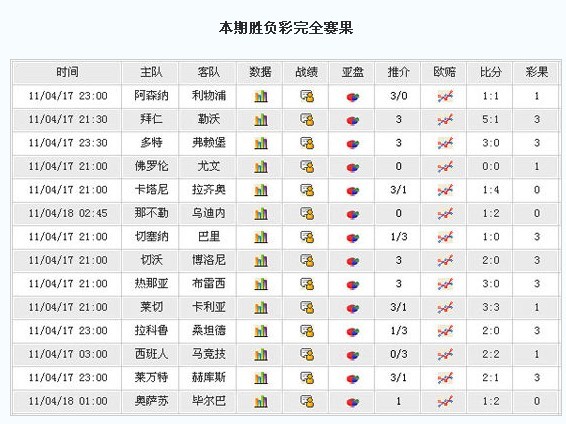The width and height of the screenshot is (566, 424).
Task: Open 欧赔 odds trend icon for 莱万特 row
Action: click(445, 378)
